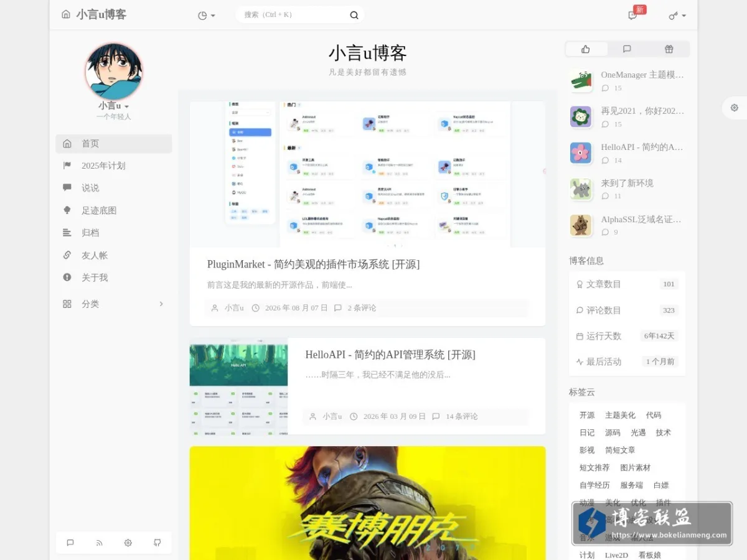Image resolution: width=747 pixels, height=560 pixels.
Task: Open 归档 sidebar item
Action: tap(114, 233)
